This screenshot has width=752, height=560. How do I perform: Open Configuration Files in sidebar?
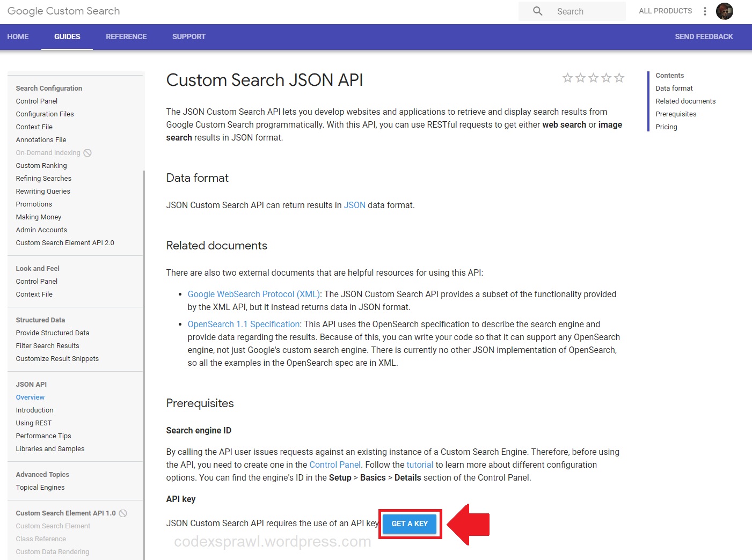(45, 114)
